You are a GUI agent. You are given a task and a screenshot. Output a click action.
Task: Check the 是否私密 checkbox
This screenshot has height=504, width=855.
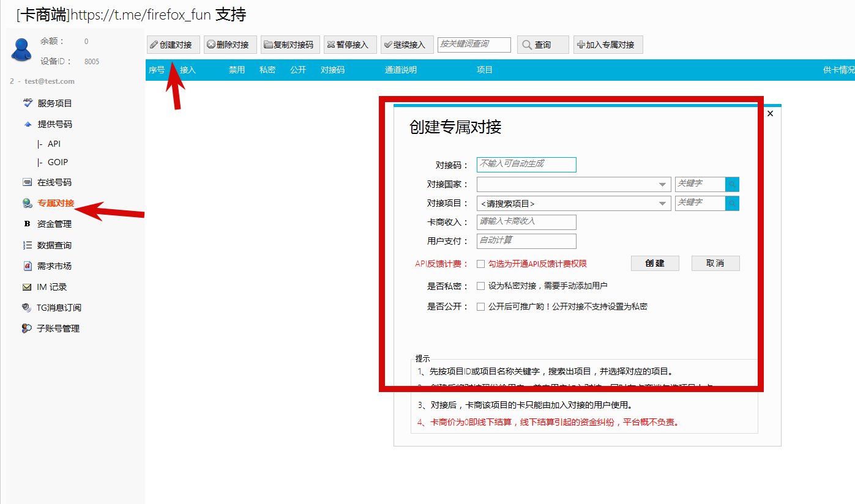481,286
